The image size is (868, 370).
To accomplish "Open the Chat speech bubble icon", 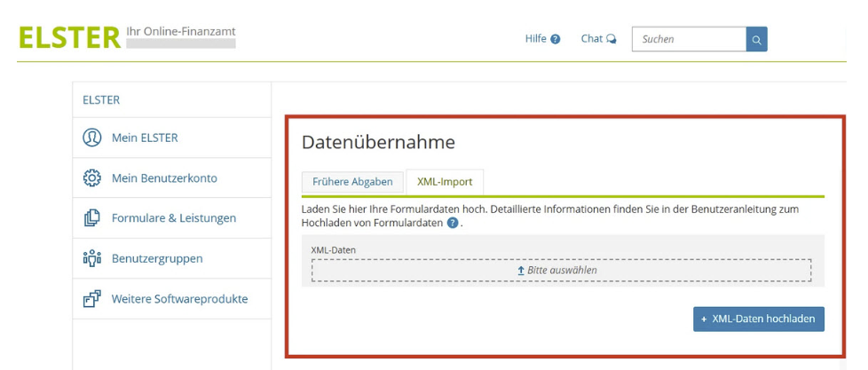I will [612, 39].
